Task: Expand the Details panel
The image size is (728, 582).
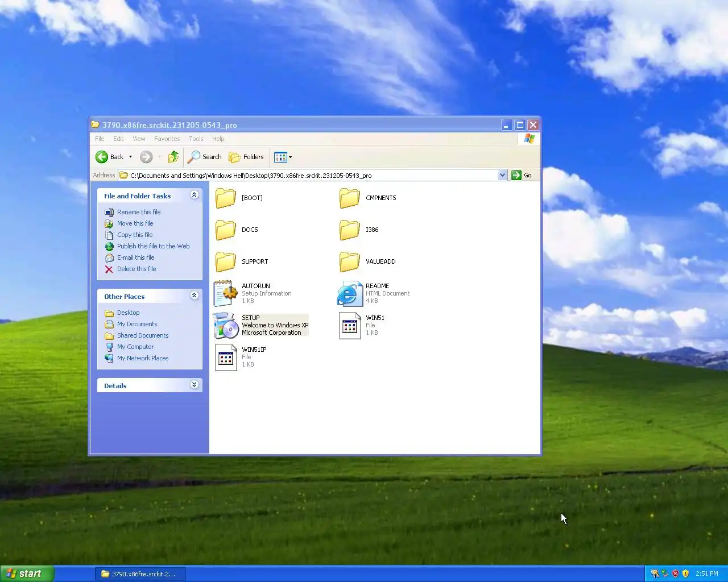Action: pos(194,385)
